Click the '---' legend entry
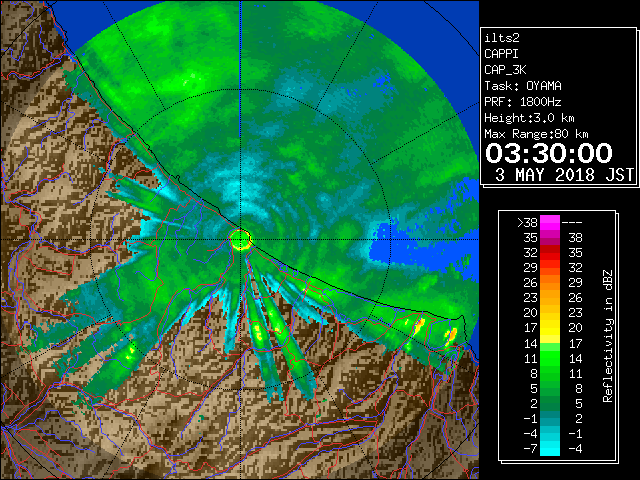This screenshot has width=640, height=480. click(x=572, y=223)
